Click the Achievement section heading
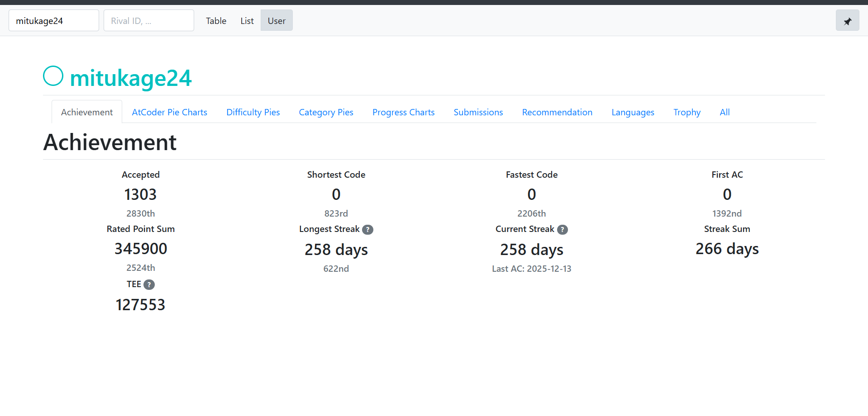Image resolution: width=868 pixels, height=416 pixels. pyautogui.click(x=110, y=142)
